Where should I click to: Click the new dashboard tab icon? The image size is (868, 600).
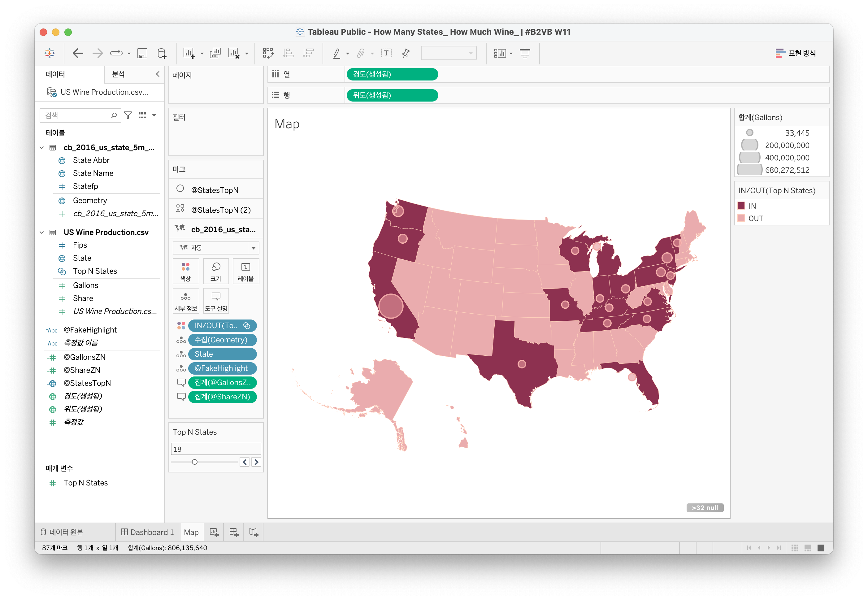[x=233, y=532]
